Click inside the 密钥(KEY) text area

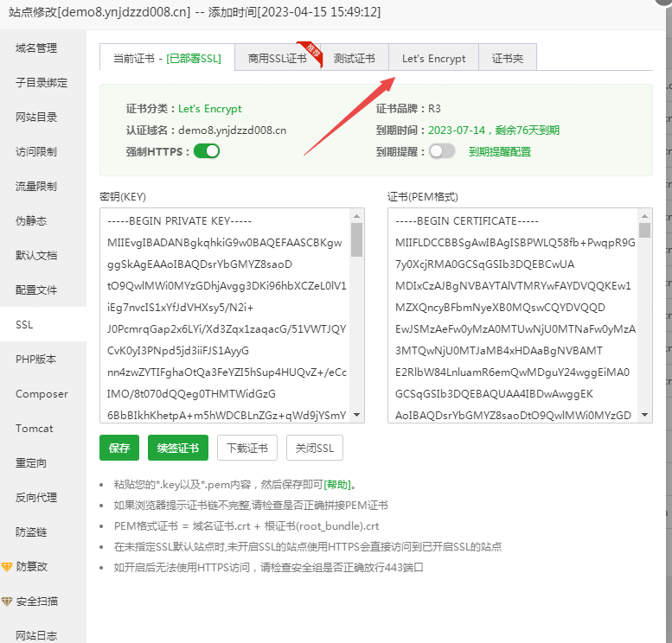click(225, 328)
